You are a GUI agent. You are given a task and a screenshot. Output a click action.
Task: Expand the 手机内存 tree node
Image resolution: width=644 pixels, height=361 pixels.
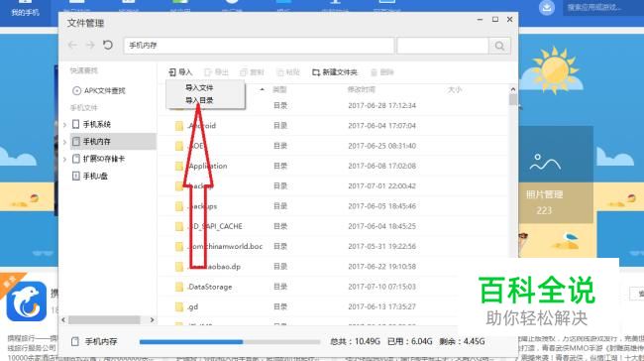tap(64, 142)
